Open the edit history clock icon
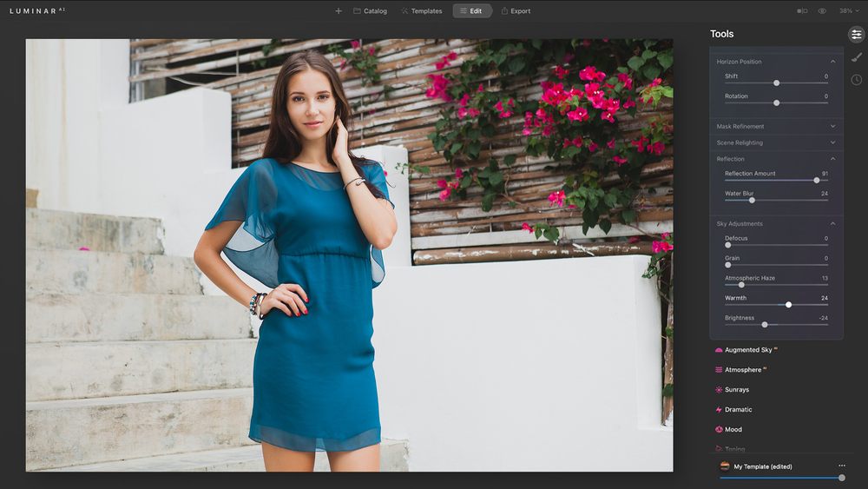 click(x=857, y=80)
